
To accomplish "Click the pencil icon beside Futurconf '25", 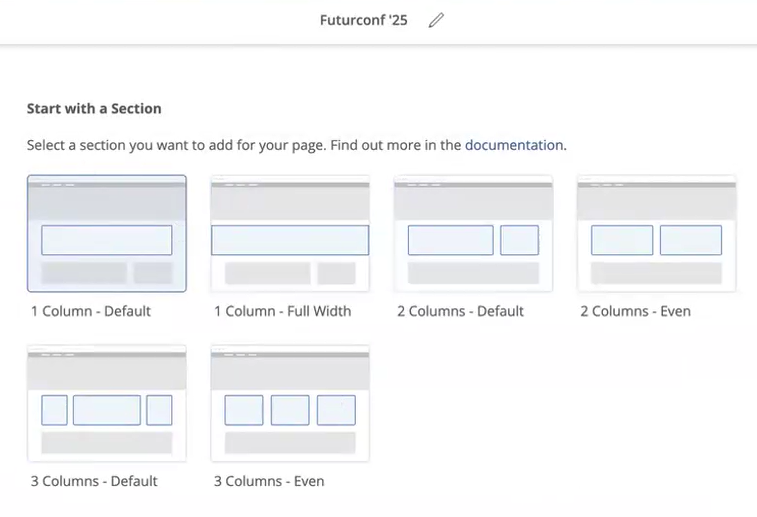I will click(436, 20).
